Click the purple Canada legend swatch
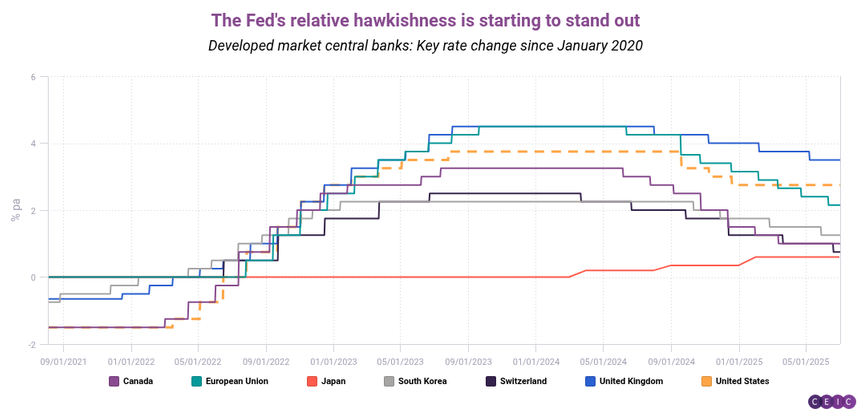 (114, 381)
